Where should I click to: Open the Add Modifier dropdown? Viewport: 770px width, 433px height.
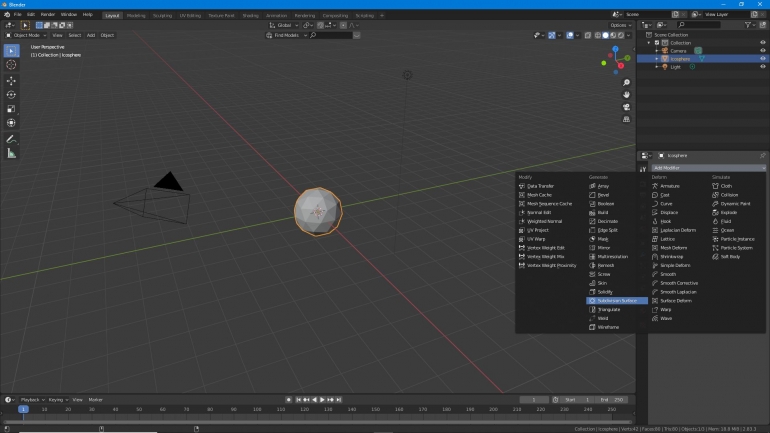[x=708, y=168]
